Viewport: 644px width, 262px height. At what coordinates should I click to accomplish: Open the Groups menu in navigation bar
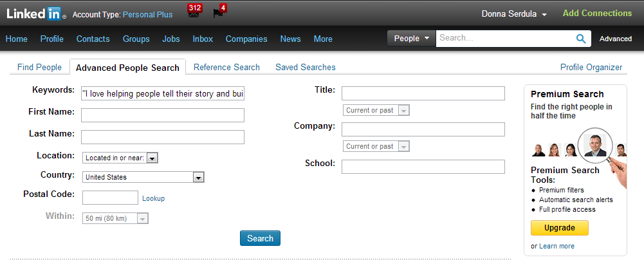pyautogui.click(x=136, y=39)
